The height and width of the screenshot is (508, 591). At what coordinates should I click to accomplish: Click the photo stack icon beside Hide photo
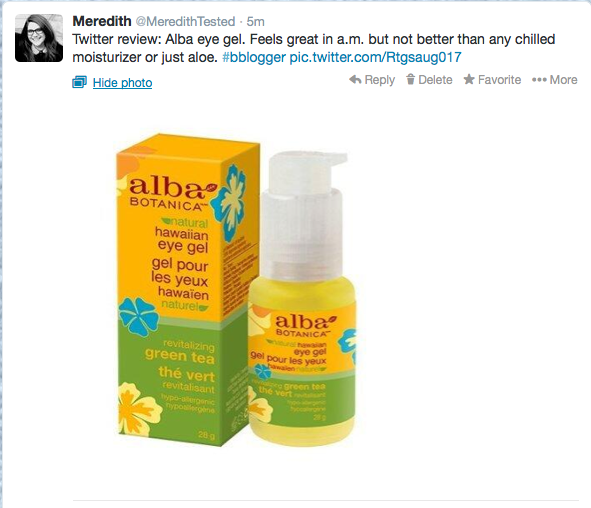80,82
